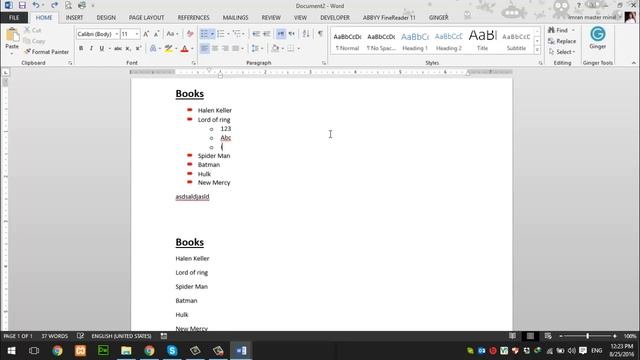Viewport: 640px width, 360px height.
Task: Click Replace in the Editing group
Action: tap(562, 41)
